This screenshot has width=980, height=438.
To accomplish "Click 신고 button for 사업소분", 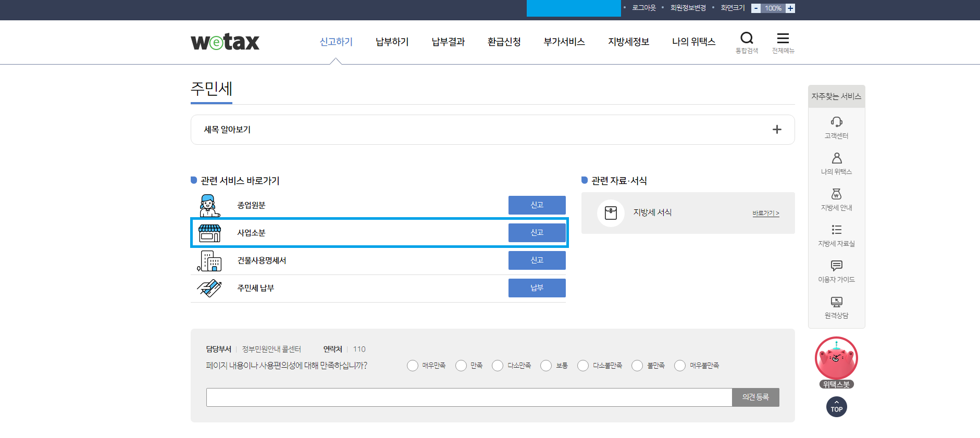I will 537,233.
